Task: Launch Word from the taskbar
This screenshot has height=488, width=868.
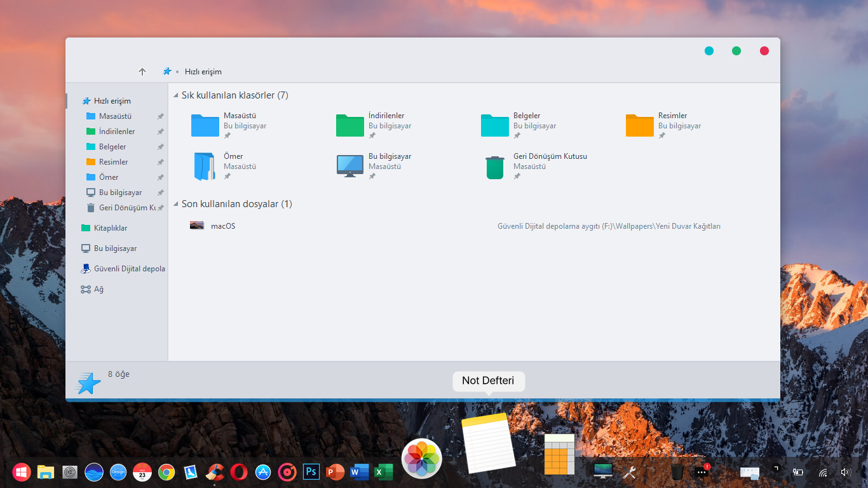Action: coord(359,472)
